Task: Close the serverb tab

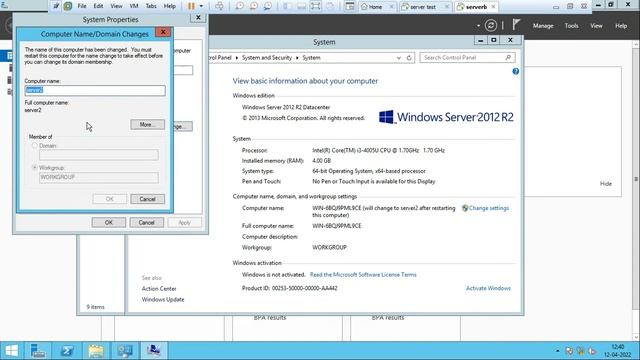Action: (493, 7)
